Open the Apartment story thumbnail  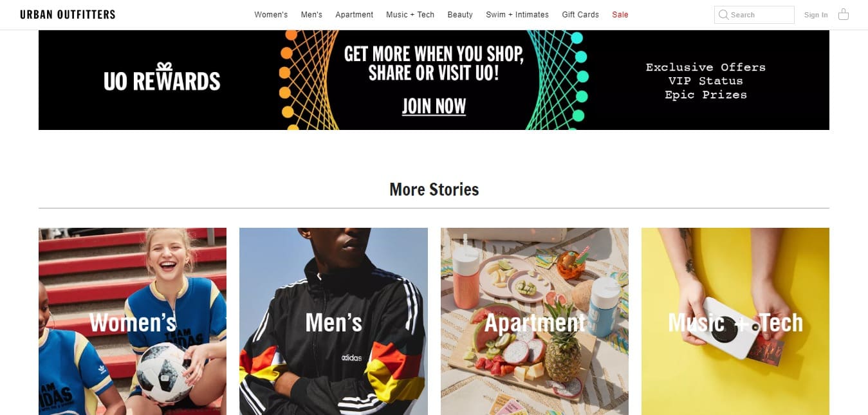(535, 321)
